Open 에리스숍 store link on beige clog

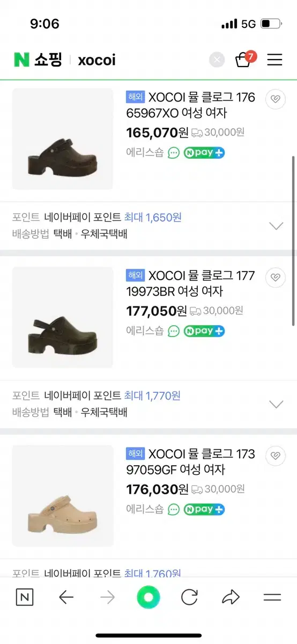click(x=145, y=509)
